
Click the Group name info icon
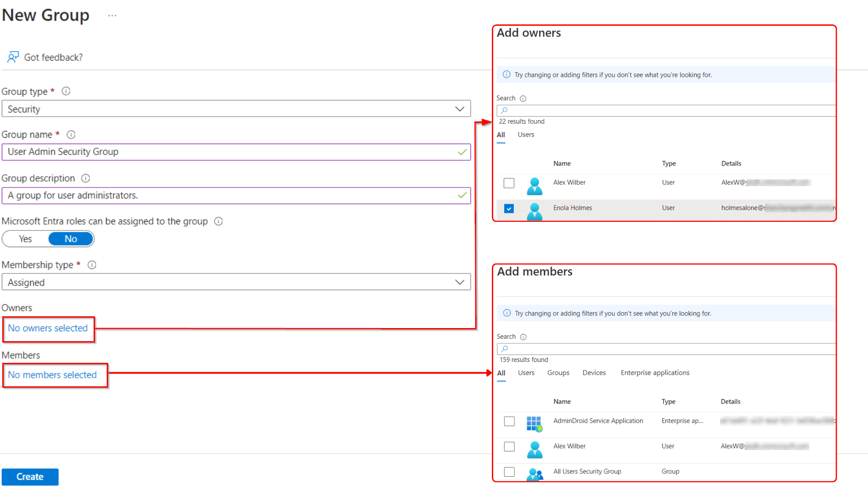pos(71,134)
